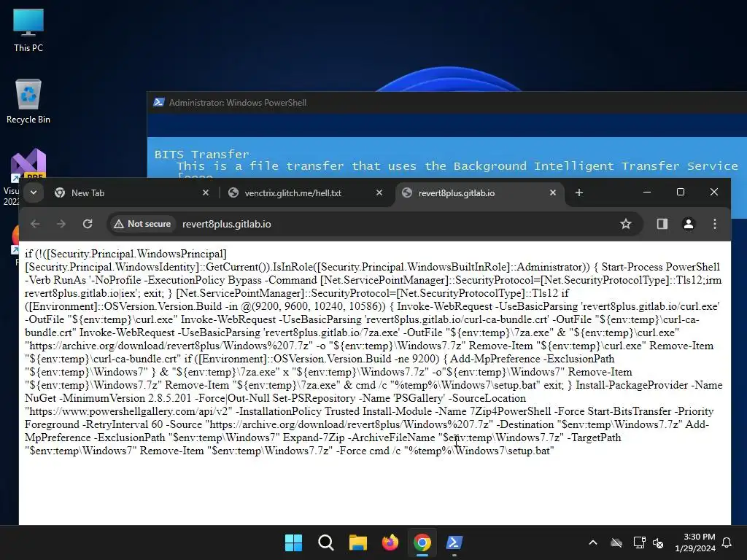The image size is (747, 560).
Task: Click the muted volume tray icon
Action: [x=659, y=542]
